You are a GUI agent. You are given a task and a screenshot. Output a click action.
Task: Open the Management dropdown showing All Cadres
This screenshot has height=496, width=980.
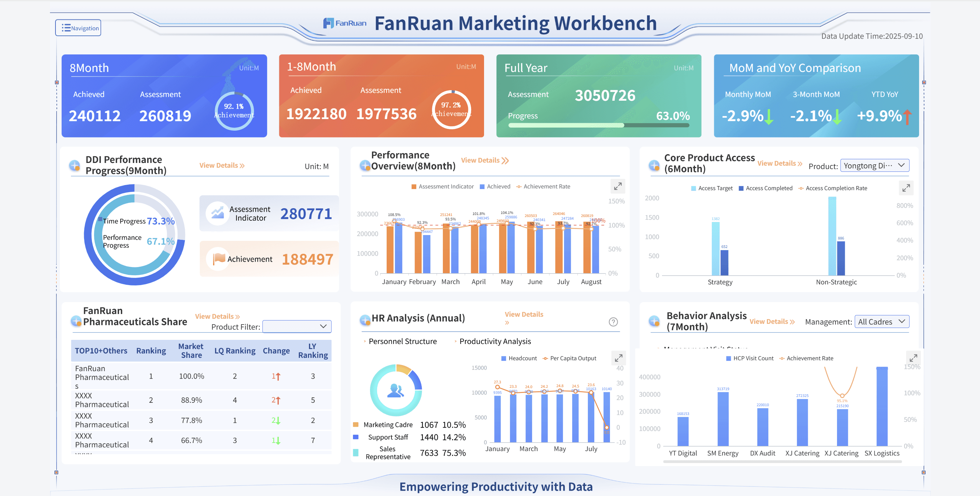[882, 321]
